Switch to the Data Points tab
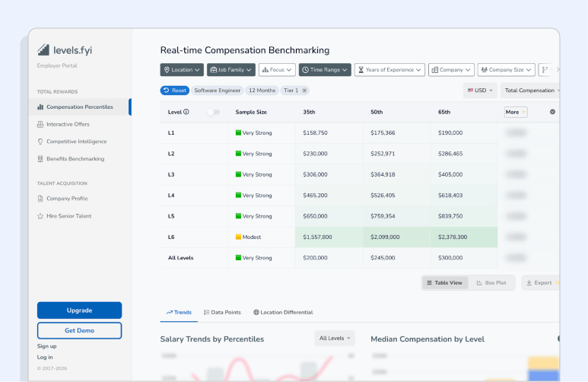The width and height of the screenshot is (588, 382). click(x=222, y=313)
